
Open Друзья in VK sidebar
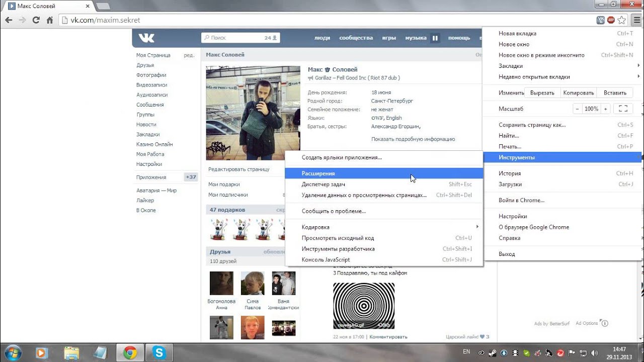point(145,65)
